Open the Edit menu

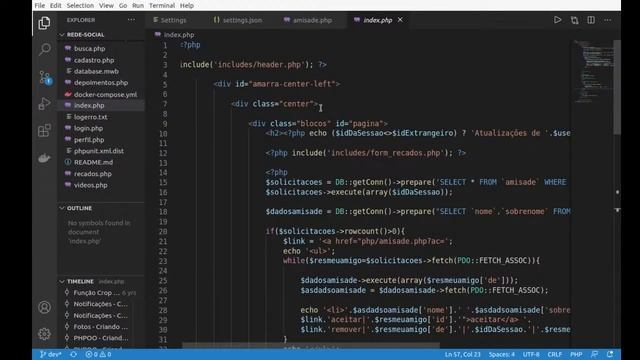(x=56, y=5)
